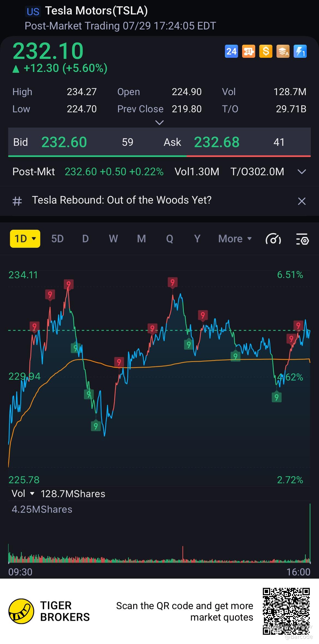Viewport: 319px width, 644px height.
Task: Switch to the Q quarterly chart tab
Action: (x=170, y=239)
